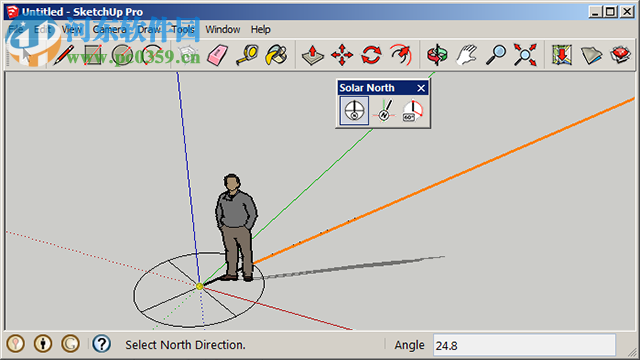Select the Zoom Extents tool

[525, 55]
